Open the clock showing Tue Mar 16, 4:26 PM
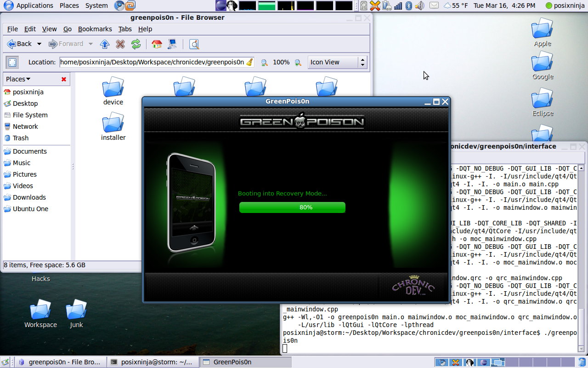Screen dimensions: 588x368 (504, 6)
